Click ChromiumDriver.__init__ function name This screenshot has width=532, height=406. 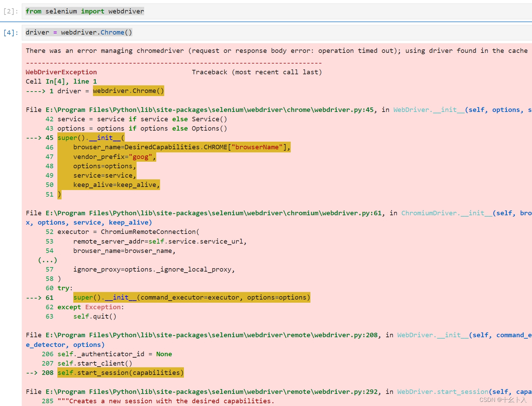[446, 213]
